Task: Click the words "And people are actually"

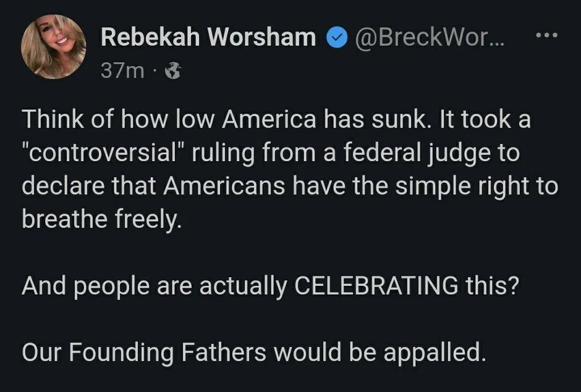Action: (x=154, y=286)
